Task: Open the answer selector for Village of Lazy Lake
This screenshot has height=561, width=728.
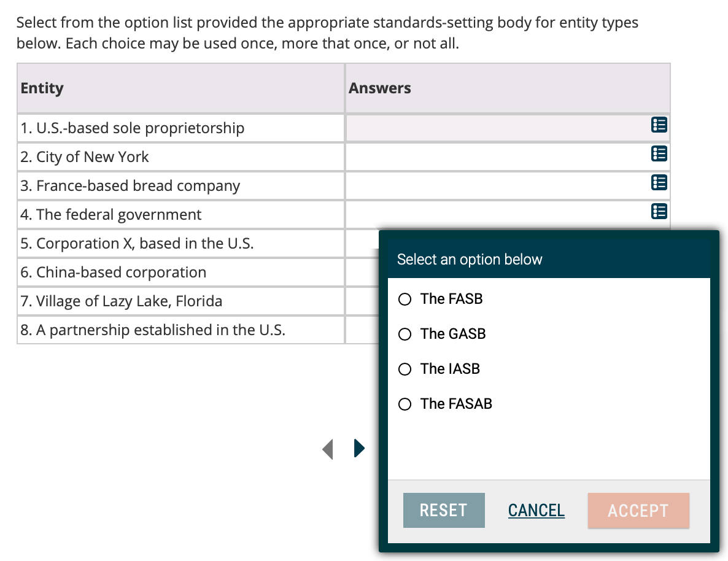Action: [361, 301]
